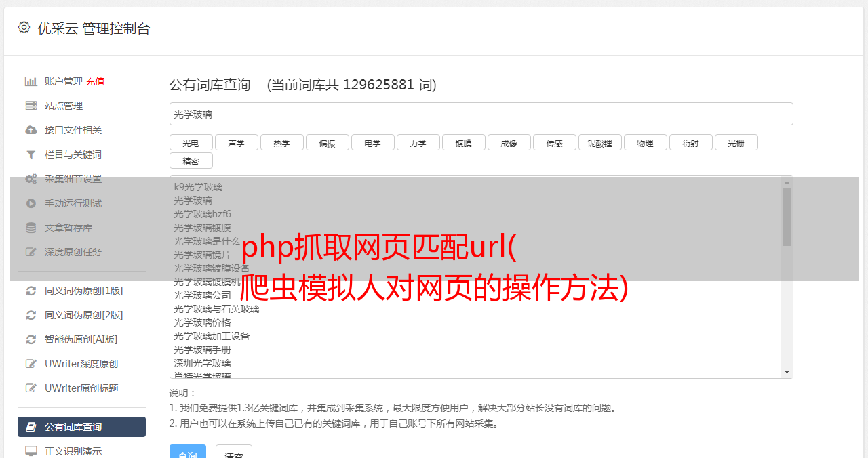Open 公有词库查询 sidebar item
868x458 pixels.
pos(81,427)
